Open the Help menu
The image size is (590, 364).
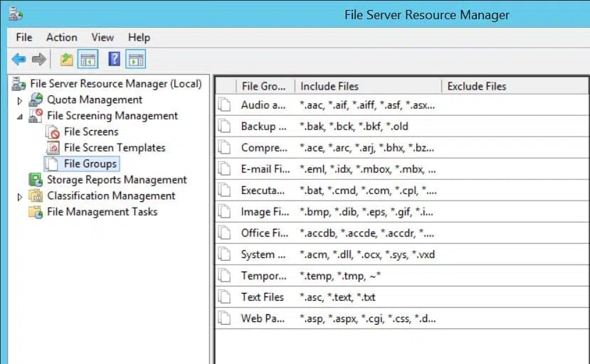pyautogui.click(x=139, y=38)
